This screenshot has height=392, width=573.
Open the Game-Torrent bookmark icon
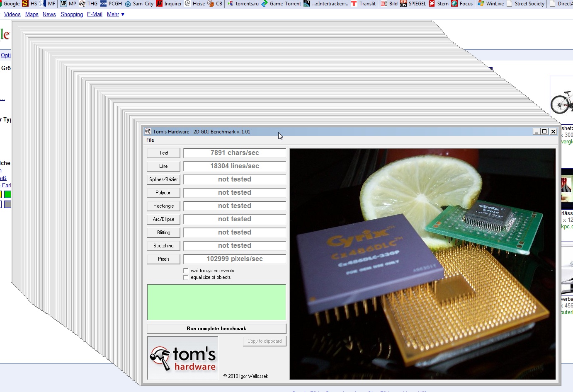(265, 3)
